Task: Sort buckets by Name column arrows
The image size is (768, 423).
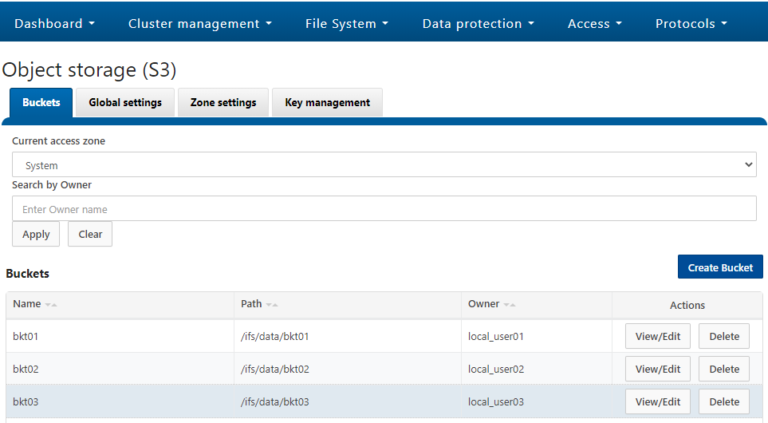Action: (51, 305)
